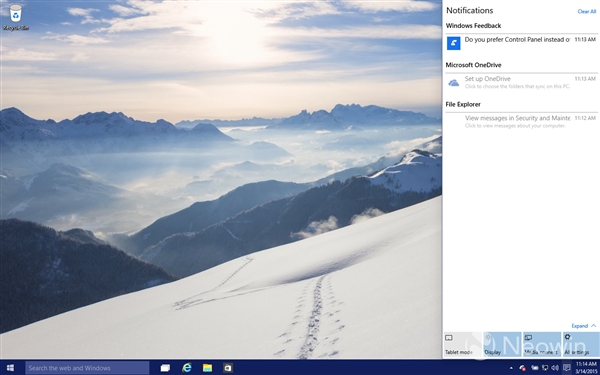Open the Control Panel feedback notification
The image size is (600, 375).
pos(521,43)
